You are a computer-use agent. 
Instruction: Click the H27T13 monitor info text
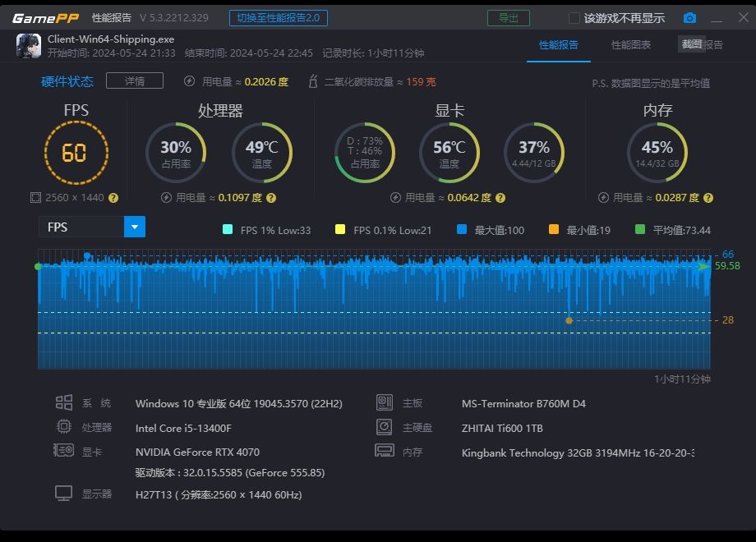tap(219, 495)
